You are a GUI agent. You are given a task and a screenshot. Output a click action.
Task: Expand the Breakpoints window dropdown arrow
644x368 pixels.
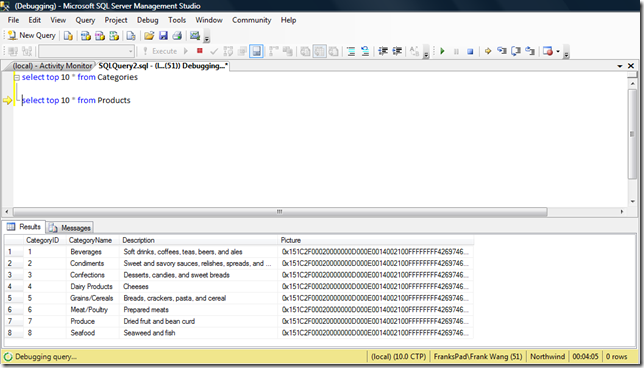[x=558, y=51]
